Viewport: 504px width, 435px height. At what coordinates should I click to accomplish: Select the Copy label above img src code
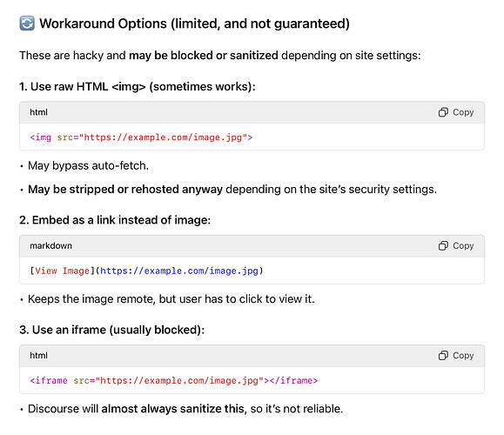point(463,112)
